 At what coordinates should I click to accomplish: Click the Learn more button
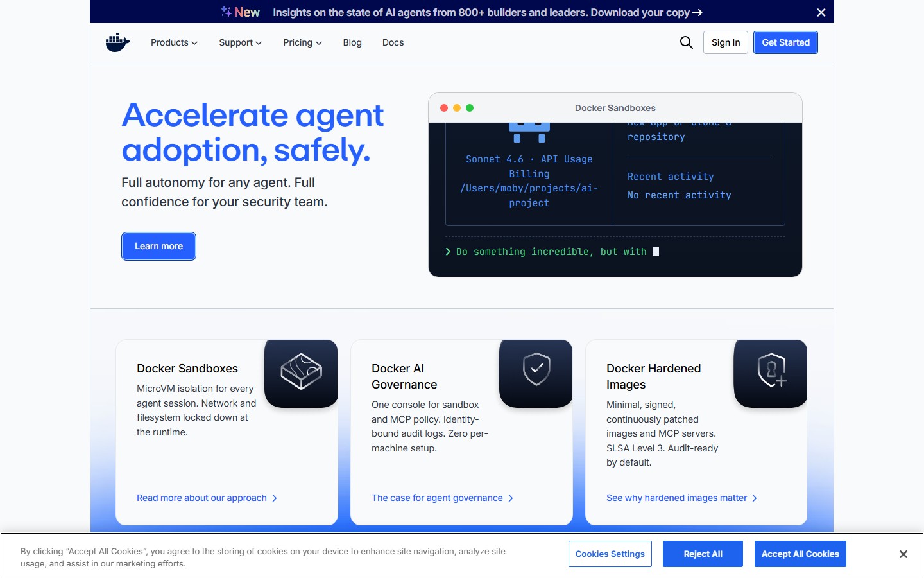click(x=158, y=246)
